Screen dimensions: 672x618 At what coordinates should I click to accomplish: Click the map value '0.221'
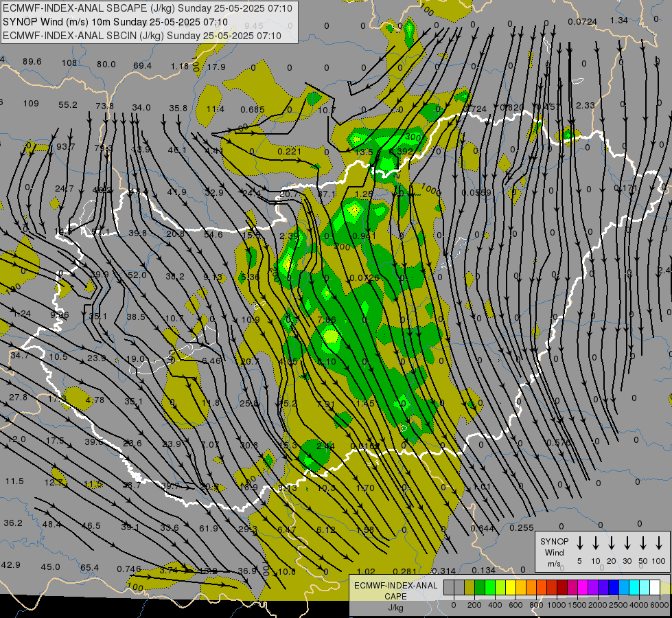pos(289,151)
